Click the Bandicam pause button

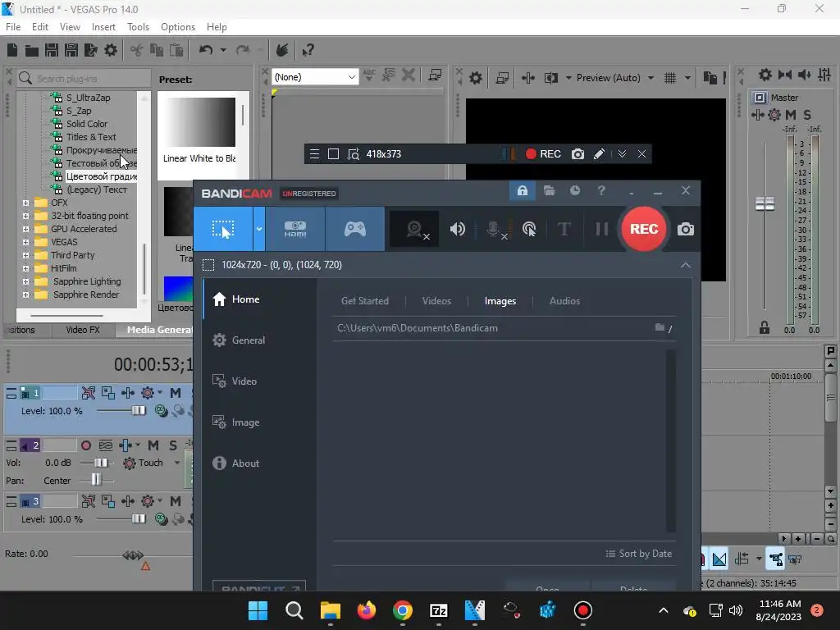(601, 230)
